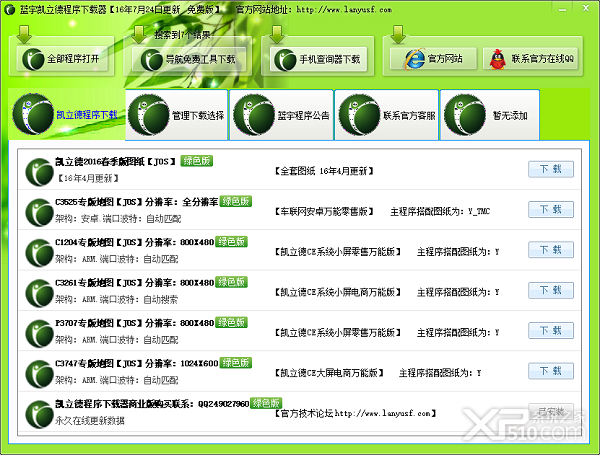This screenshot has width=600, height=455.
Task: Click 下载 for the C3261专版地图 row
Action: [551, 290]
